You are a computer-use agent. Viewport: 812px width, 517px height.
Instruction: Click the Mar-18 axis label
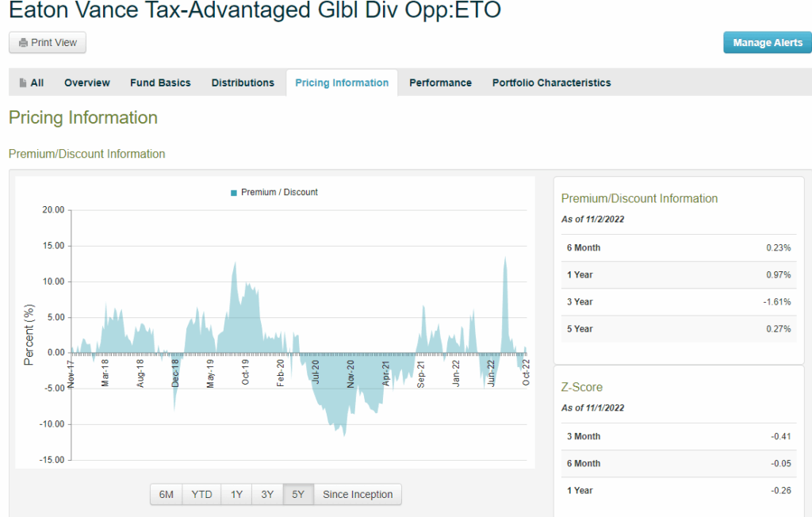tap(105, 373)
